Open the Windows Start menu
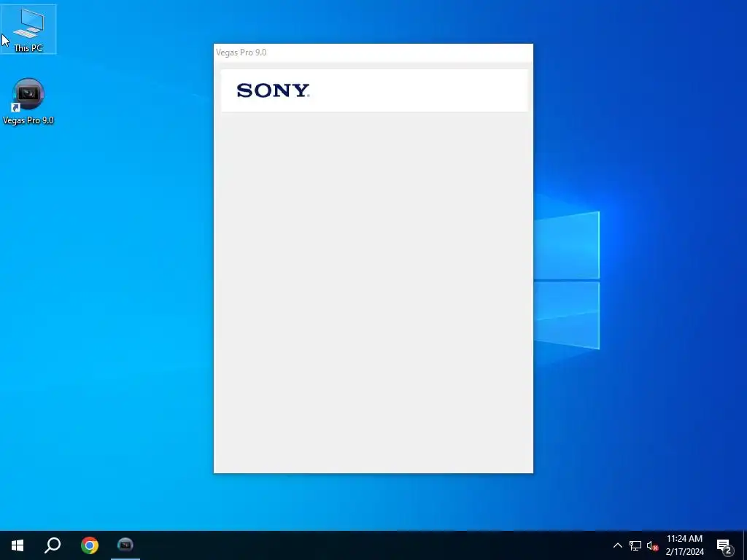This screenshot has height=560, width=747. [18, 545]
